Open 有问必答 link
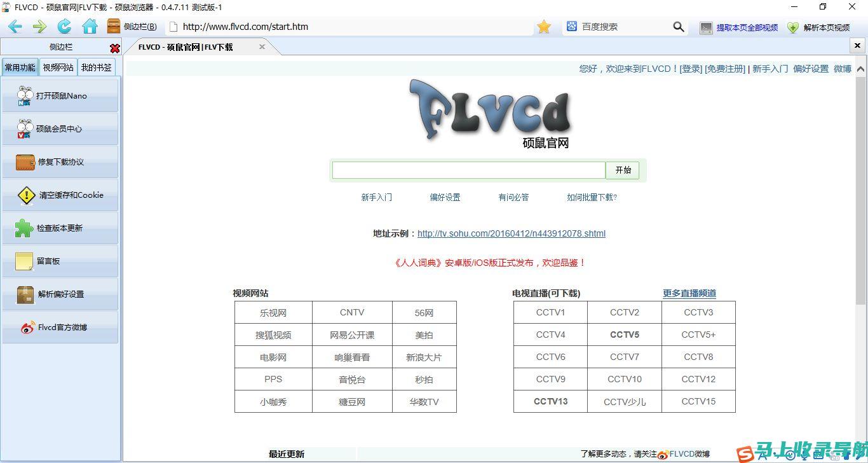 (513, 197)
